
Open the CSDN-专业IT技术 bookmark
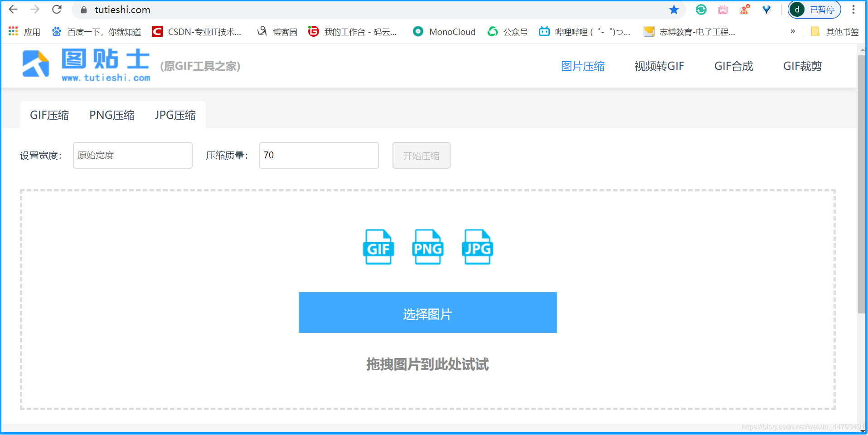pos(197,32)
